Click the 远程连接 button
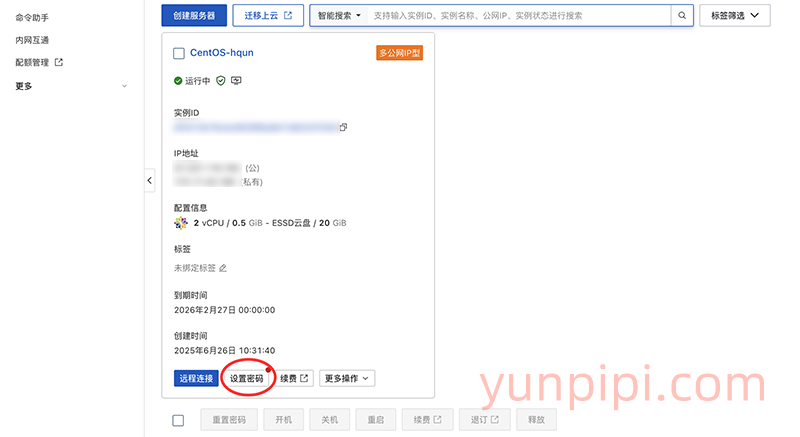This screenshot has height=437, width=800. (196, 378)
